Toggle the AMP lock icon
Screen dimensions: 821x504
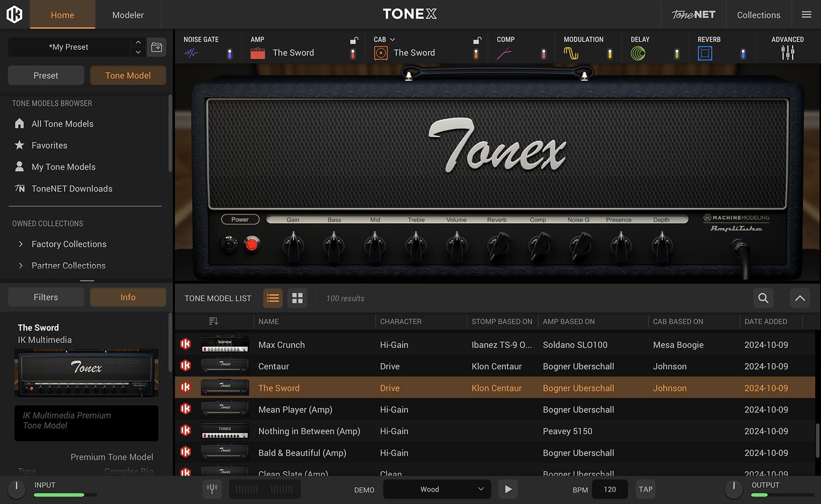coord(354,40)
